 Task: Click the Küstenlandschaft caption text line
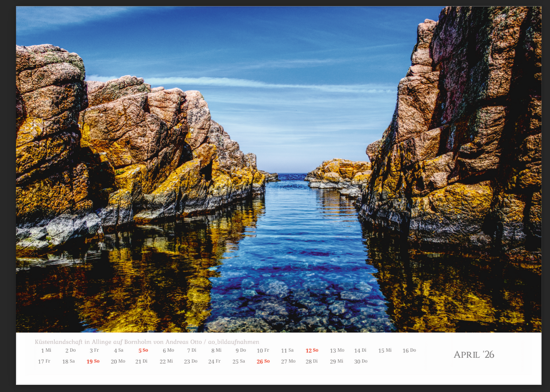(x=147, y=342)
